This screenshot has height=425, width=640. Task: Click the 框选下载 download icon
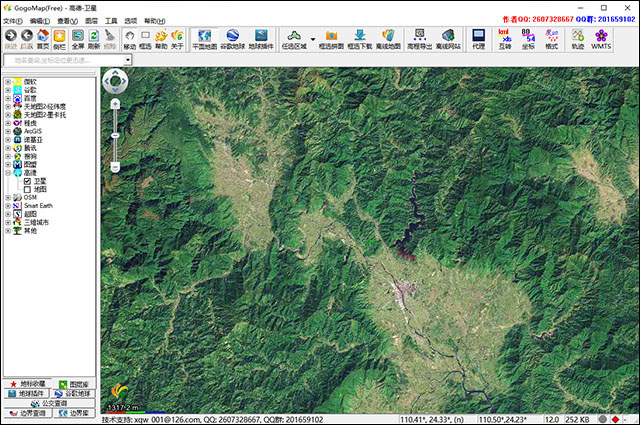360,39
